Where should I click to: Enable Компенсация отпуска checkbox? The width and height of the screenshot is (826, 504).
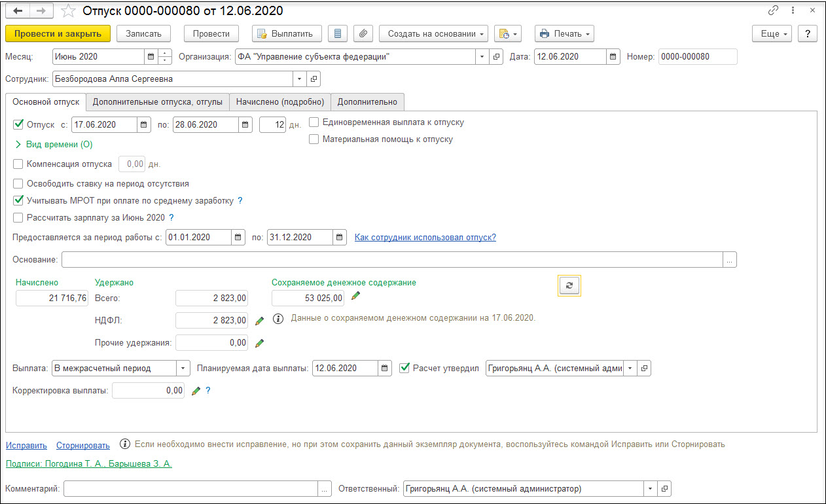pos(18,164)
